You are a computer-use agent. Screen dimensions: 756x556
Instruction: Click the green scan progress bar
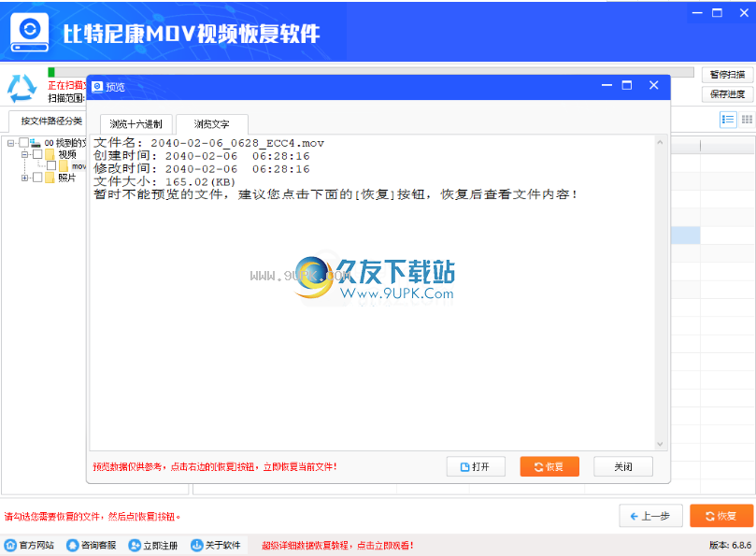click(51, 72)
